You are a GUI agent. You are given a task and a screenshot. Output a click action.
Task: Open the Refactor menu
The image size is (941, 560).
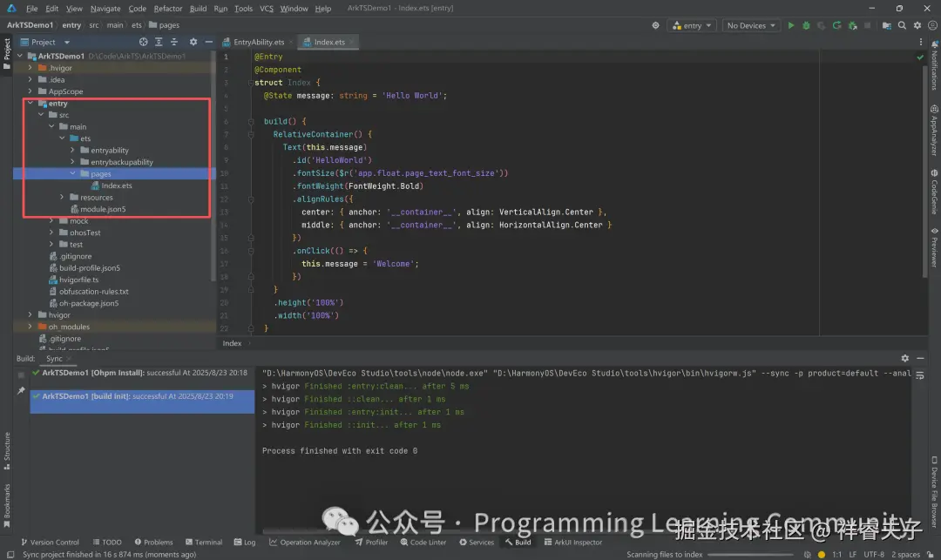click(168, 9)
